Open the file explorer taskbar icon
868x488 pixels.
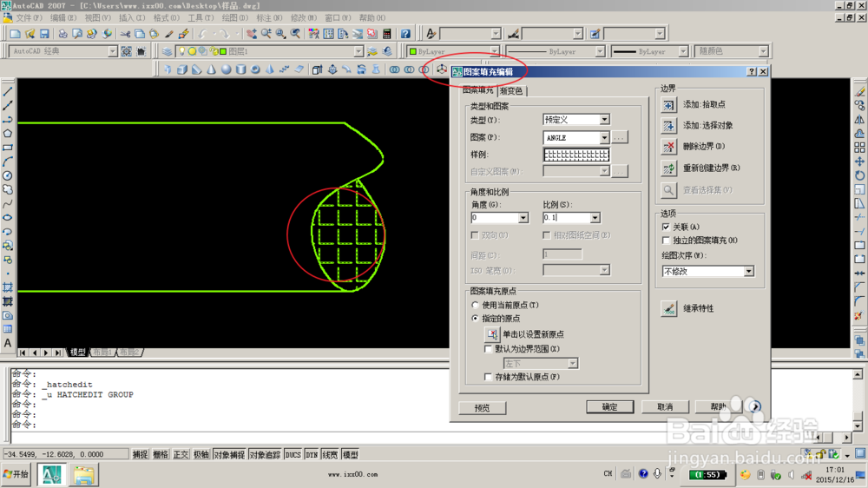pos(84,475)
